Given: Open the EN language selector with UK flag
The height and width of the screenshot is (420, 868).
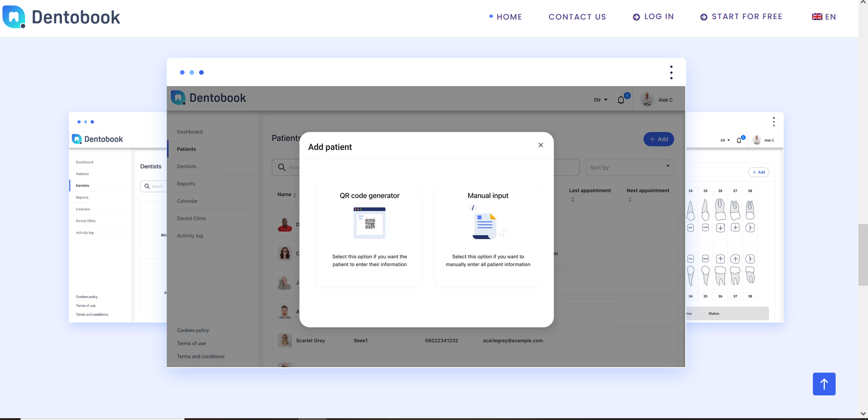Looking at the screenshot, I should pyautogui.click(x=824, y=17).
